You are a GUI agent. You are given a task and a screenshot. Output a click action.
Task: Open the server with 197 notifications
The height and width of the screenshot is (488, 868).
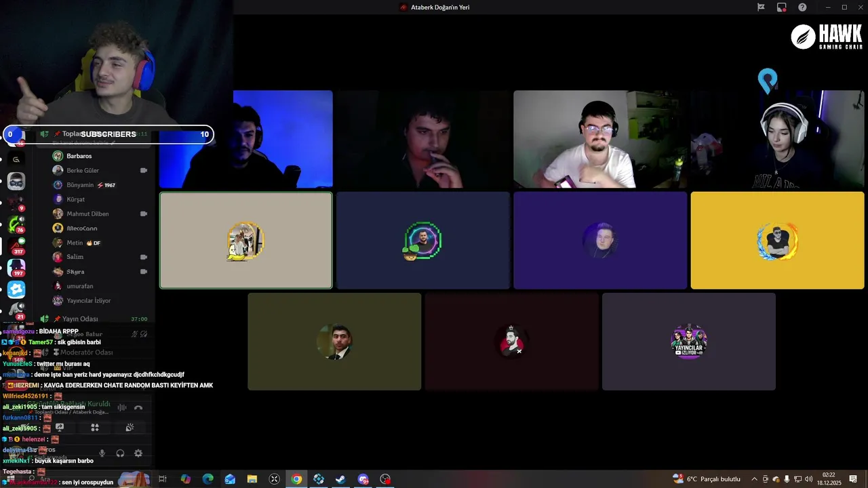click(x=16, y=268)
